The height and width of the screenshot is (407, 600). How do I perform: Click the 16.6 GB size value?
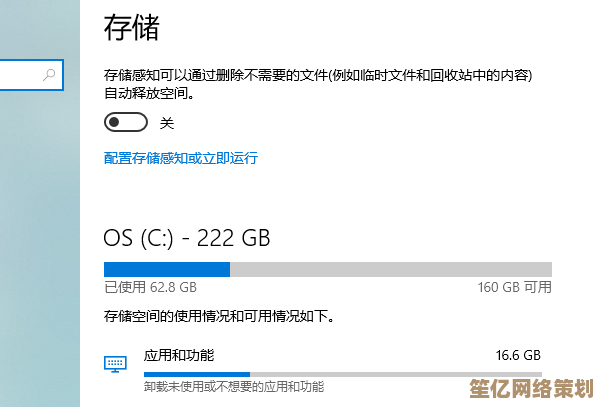pyautogui.click(x=518, y=355)
